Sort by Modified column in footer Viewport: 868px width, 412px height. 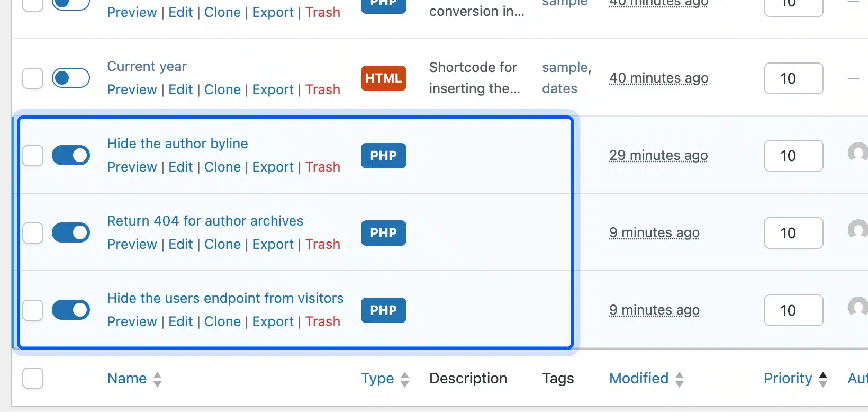click(646, 379)
